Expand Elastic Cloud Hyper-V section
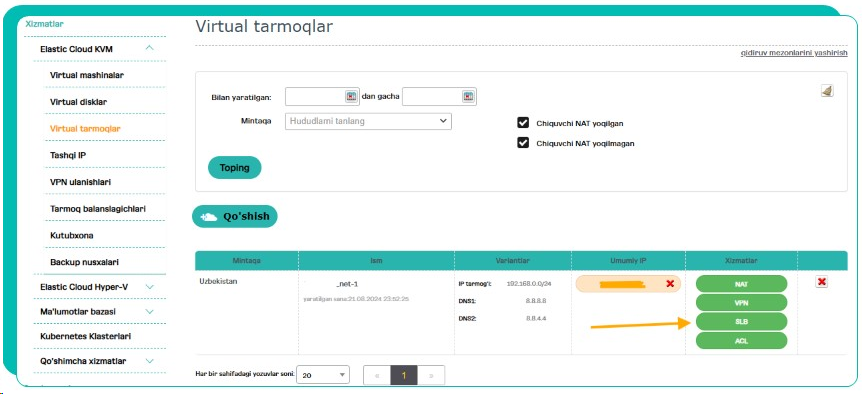This screenshot has height=394, width=862. (150, 287)
